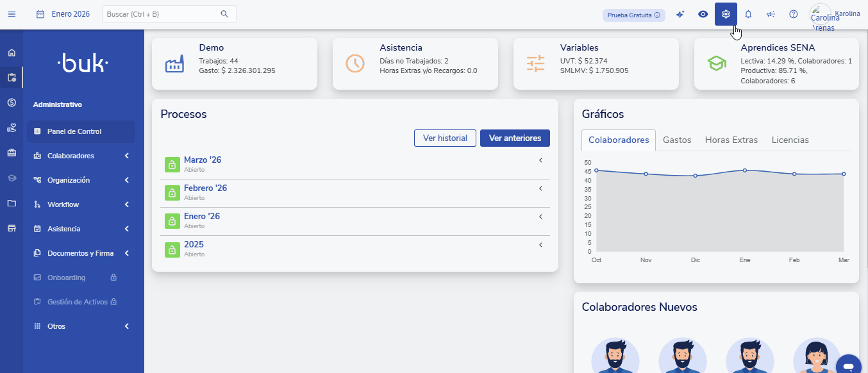The width and height of the screenshot is (868, 373).
Task: Open the payroll dollar icon in rail
Action: (x=12, y=103)
